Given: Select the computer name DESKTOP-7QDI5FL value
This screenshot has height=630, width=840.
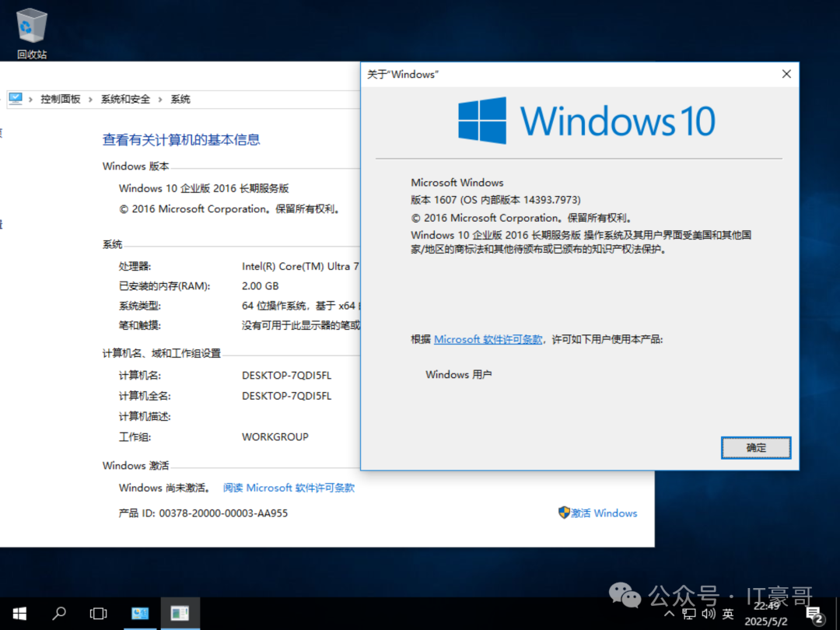Looking at the screenshot, I should point(286,376).
